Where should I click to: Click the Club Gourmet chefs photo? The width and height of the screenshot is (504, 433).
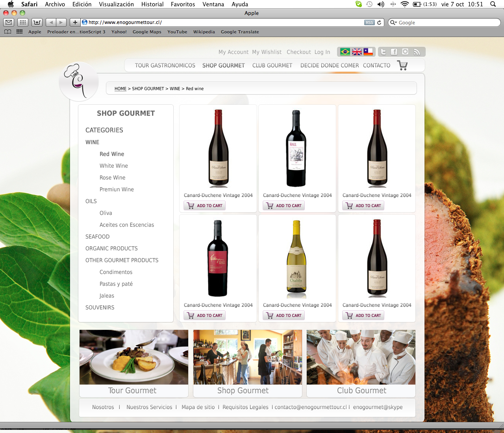click(361, 357)
